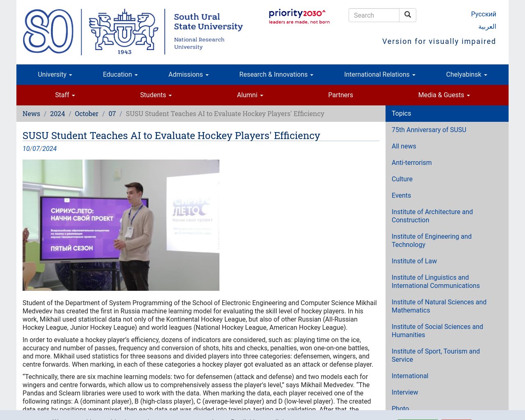525x420 pixels.
Task: Expand the Chelyabinsk dropdown menu
Action: [467, 75]
